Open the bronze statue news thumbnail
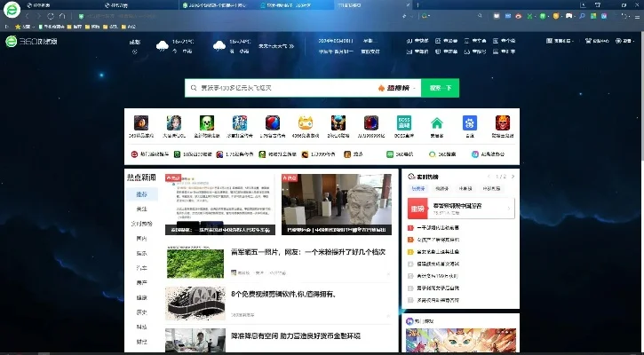The image size is (644, 355). pos(337,204)
